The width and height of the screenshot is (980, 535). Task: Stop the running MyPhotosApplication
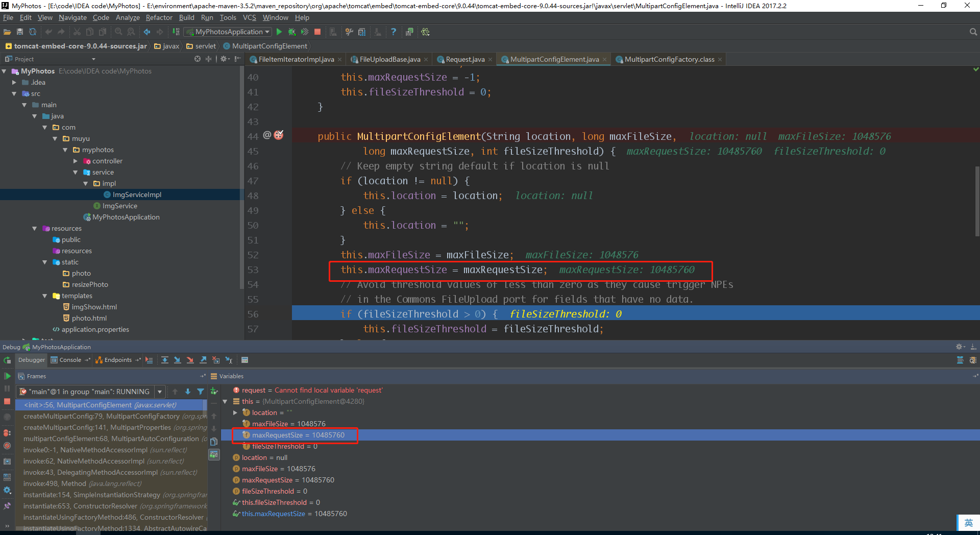click(x=7, y=402)
